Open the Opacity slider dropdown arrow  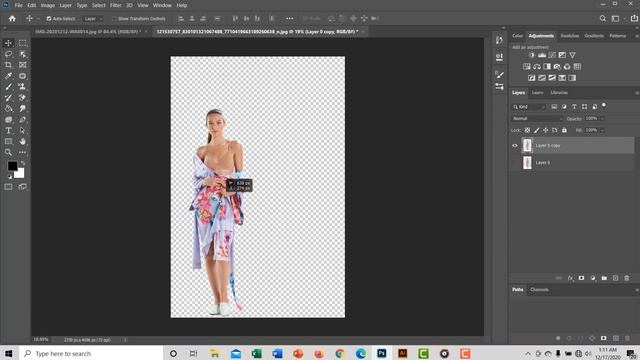point(602,118)
